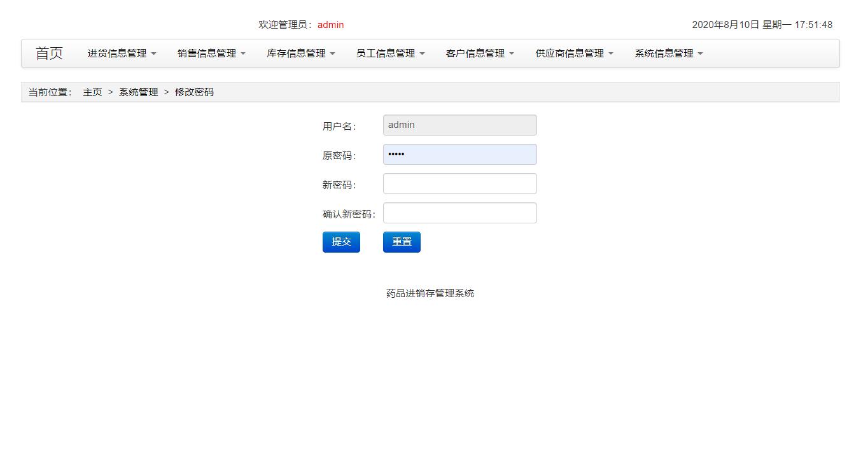Select 首页 in the navigation bar
This screenshot has width=868, height=462.
click(49, 53)
